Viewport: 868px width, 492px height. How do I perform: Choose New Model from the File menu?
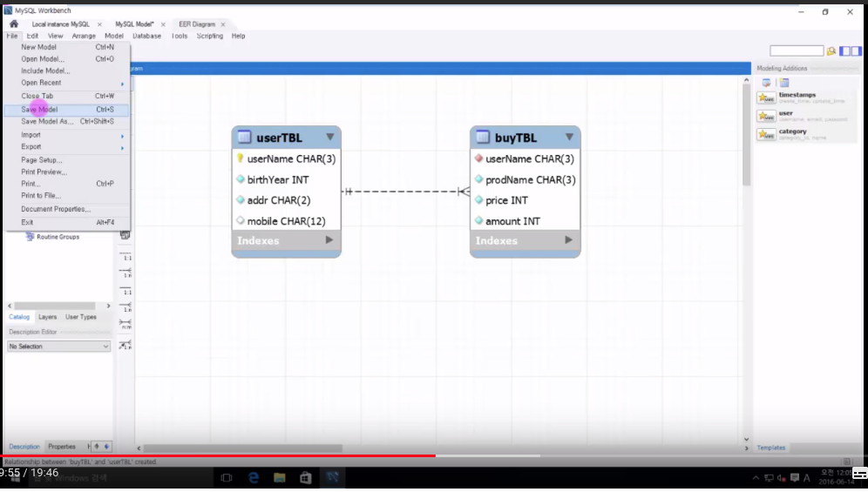click(66, 47)
